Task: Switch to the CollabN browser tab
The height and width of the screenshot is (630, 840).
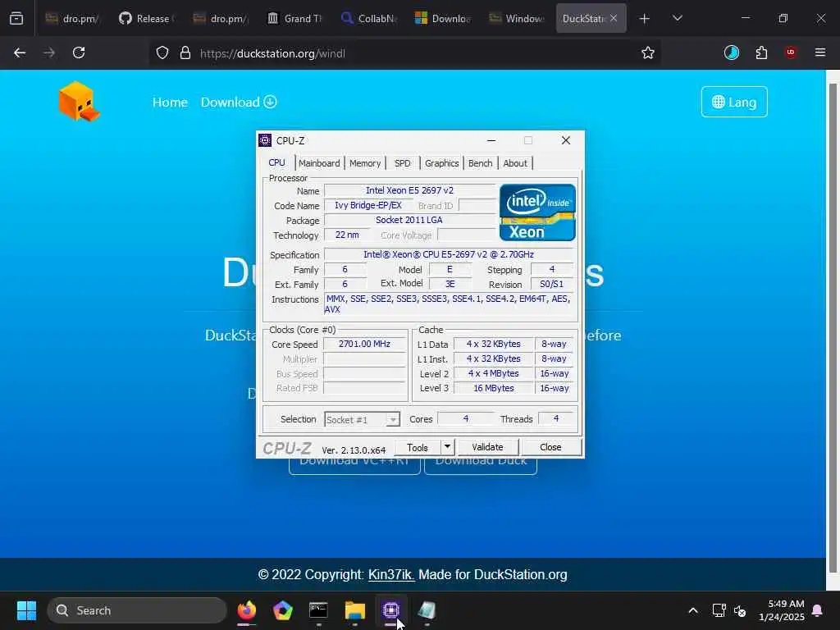Action: [370, 19]
